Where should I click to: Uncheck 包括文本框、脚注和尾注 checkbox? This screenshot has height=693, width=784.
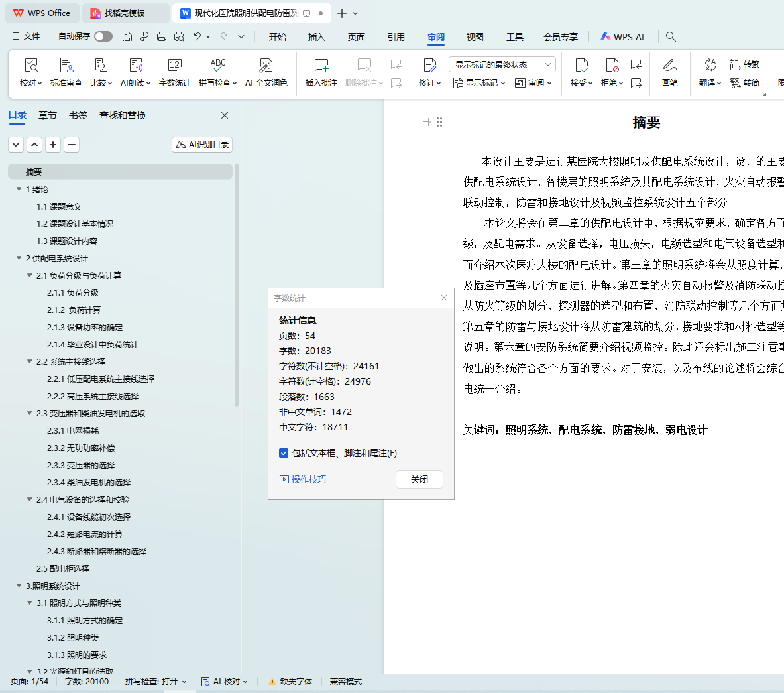284,453
